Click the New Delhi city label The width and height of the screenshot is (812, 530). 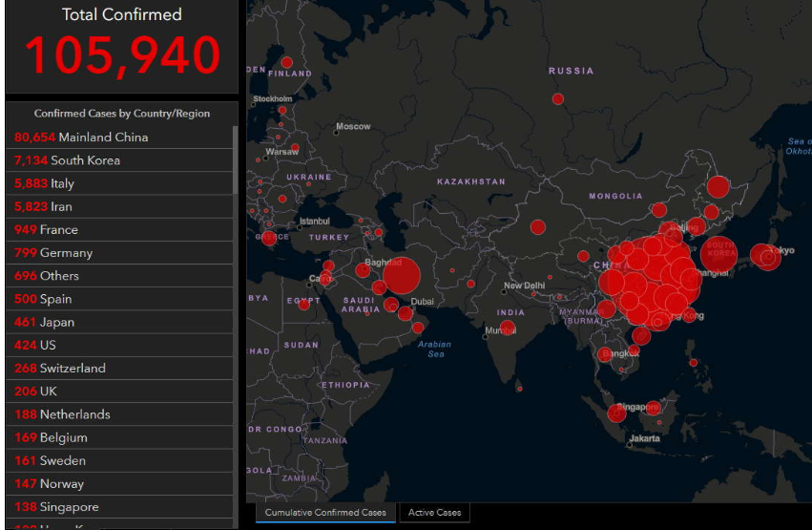coord(524,286)
